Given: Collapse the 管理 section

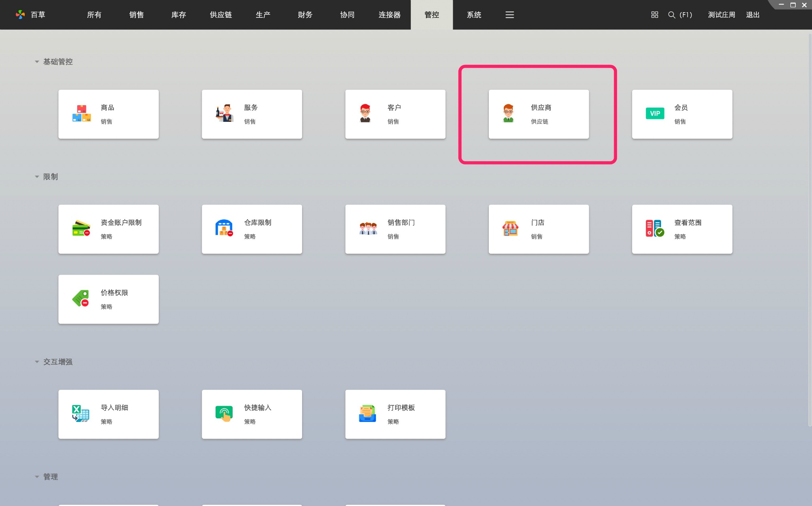Looking at the screenshot, I should [37, 477].
